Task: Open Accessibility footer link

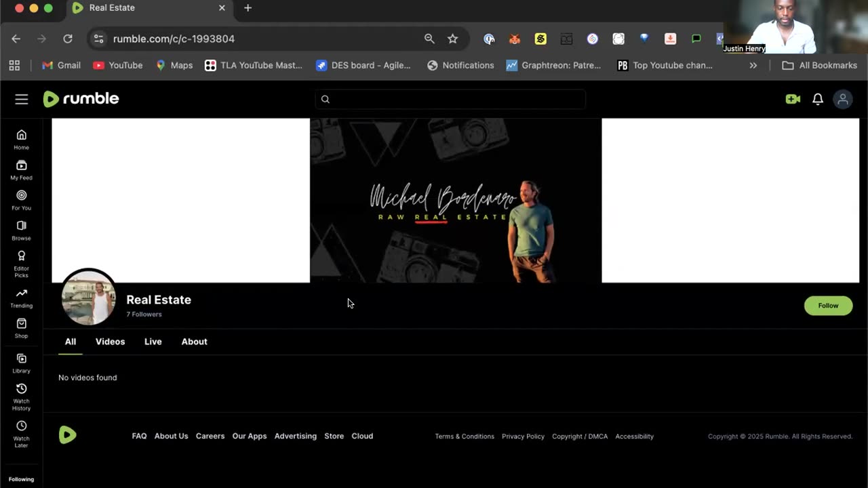Action: tap(635, 436)
